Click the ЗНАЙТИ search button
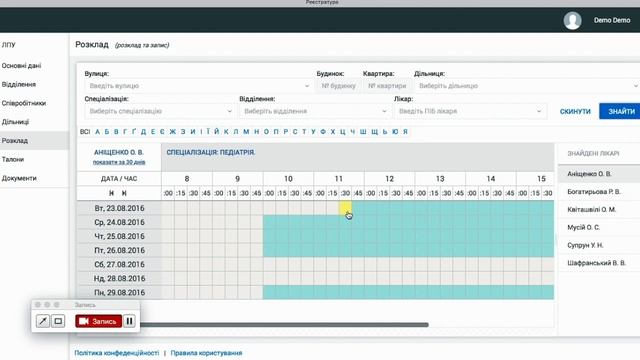Screen dimensions: 640x360 [621, 111]
